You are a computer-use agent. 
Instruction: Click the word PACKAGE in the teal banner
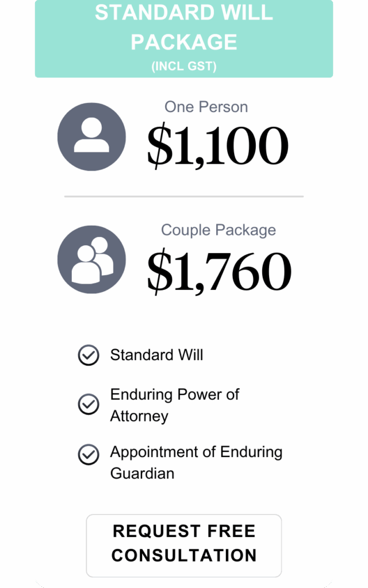[x=184, y=41]
